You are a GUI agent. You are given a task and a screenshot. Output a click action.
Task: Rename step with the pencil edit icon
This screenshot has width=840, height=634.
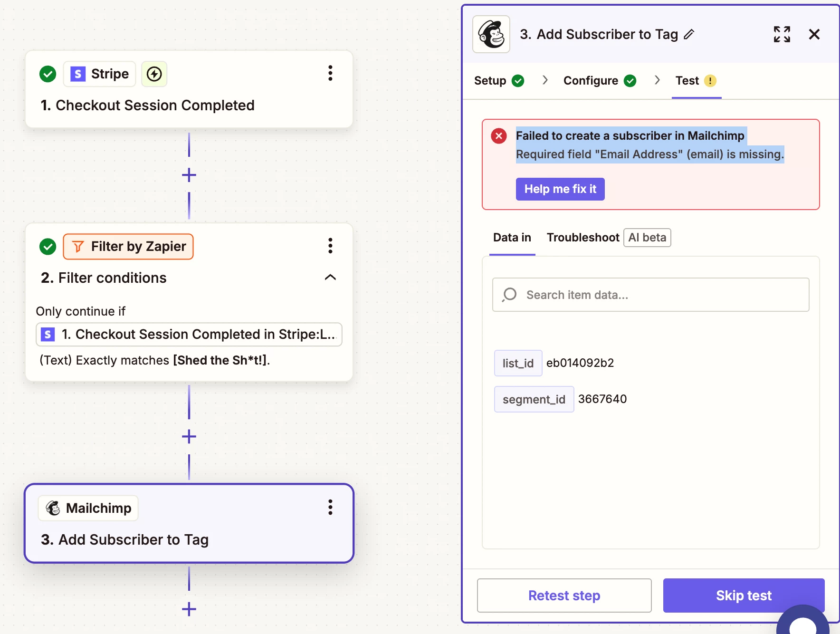point(689,34)
